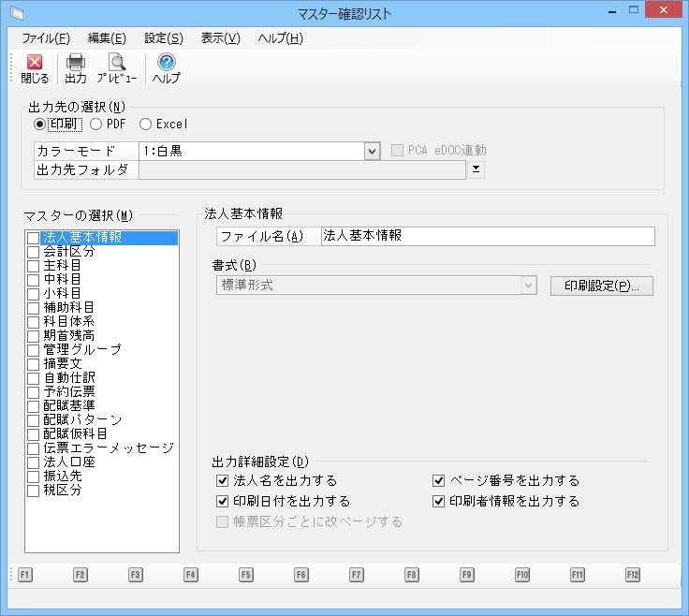Select the Excel output radio button

(x=145, y=124)
